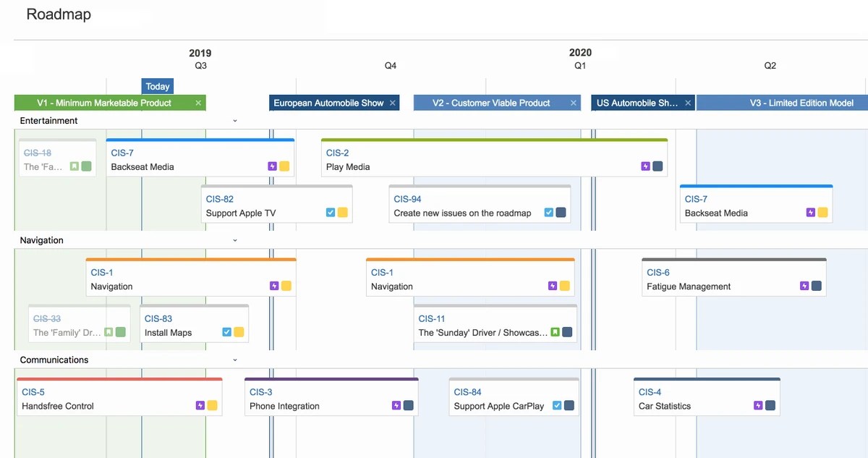Open the CIS-2 issue link
Image resolution: width=868 pixels, height=458 pixels.
coord(337,153)
